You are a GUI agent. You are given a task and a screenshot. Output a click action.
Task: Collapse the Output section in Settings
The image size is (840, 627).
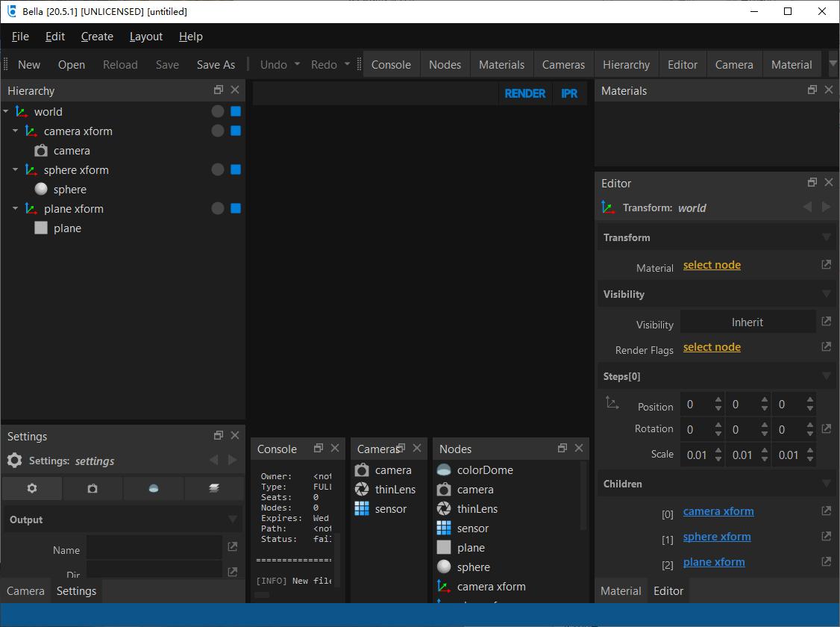233,519
